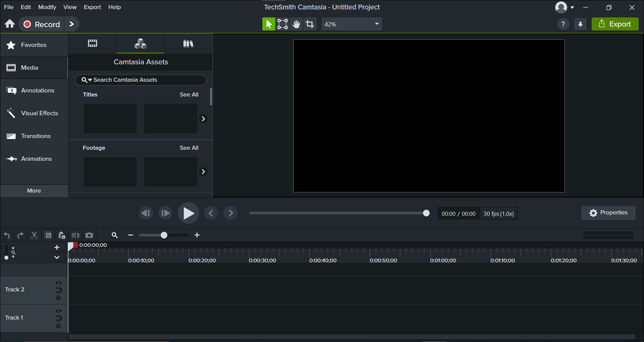Open the Properties panel
Screen dimensions: 644x342
(608, 213)
